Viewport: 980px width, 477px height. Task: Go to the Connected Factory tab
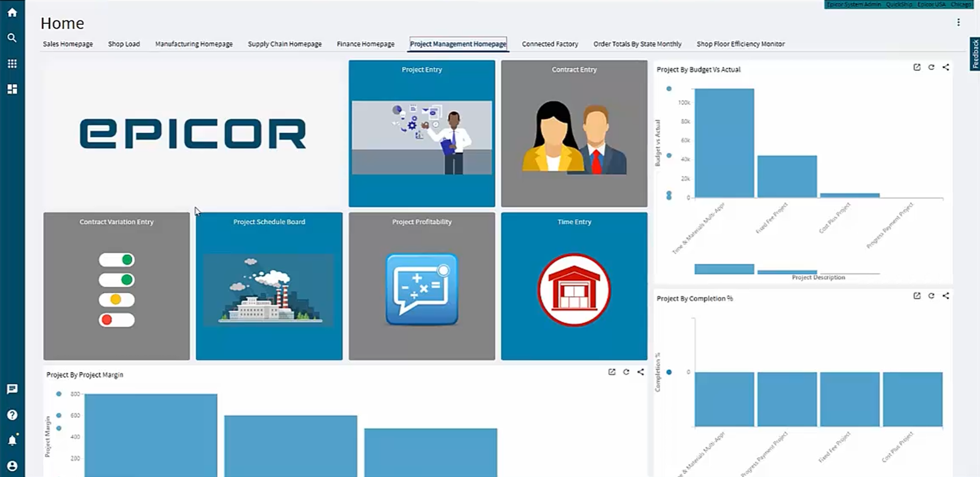pos(550,44)
